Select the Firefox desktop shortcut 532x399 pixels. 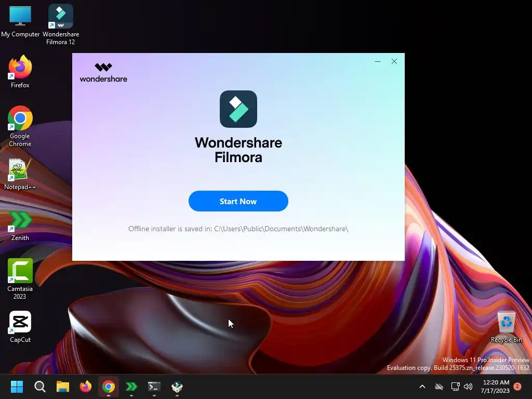coord(20,72)
